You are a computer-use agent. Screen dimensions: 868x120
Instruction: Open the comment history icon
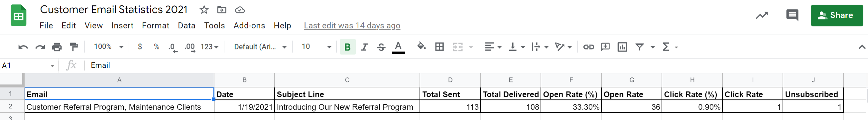[792, 15]
